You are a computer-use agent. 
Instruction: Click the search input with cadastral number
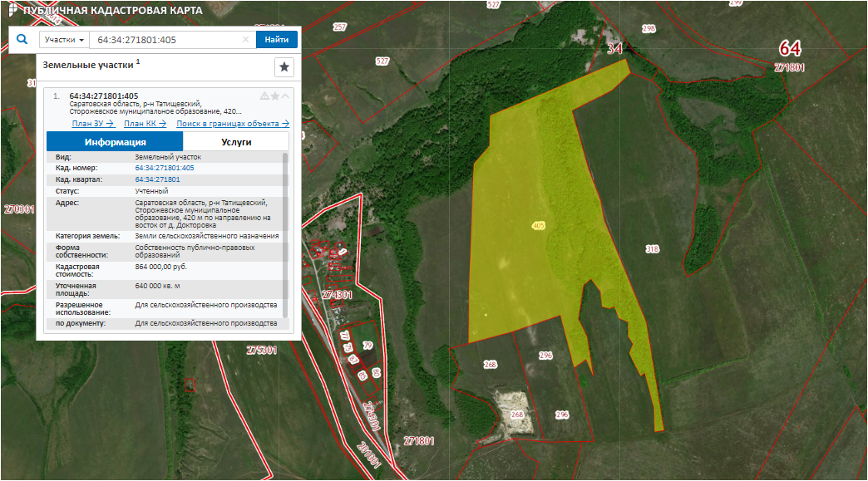tap(166, 40)
